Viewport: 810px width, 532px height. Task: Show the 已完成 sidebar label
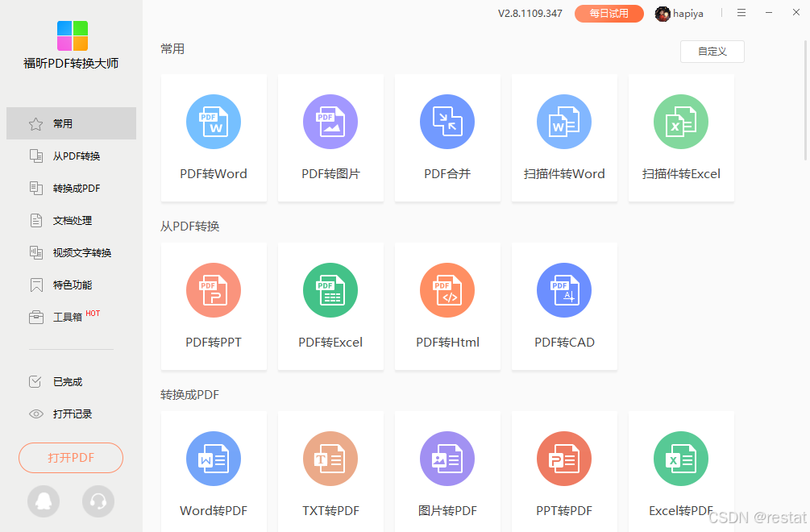68,382
